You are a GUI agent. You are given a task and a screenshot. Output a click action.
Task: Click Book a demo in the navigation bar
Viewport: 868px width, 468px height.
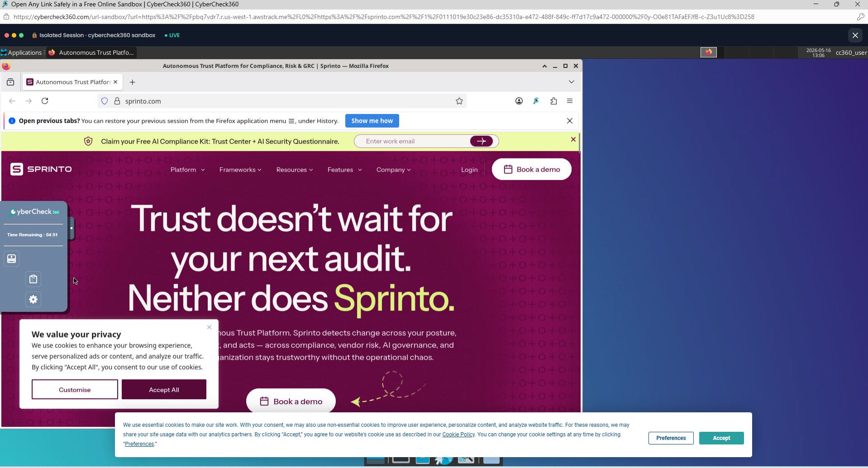coord(532,169)
